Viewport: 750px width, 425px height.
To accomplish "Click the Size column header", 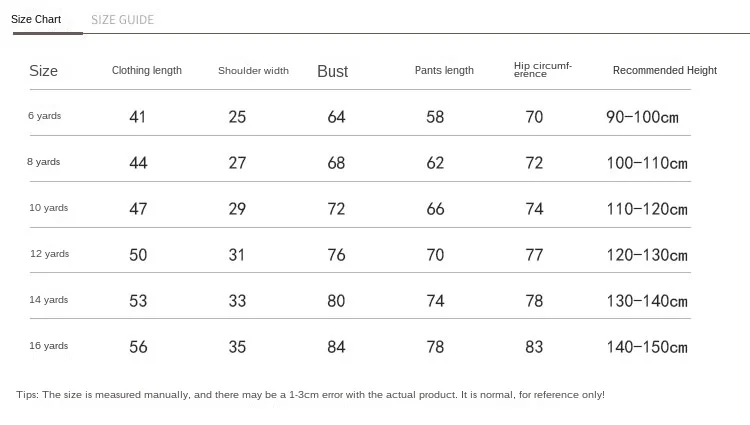I will point(44,71).
